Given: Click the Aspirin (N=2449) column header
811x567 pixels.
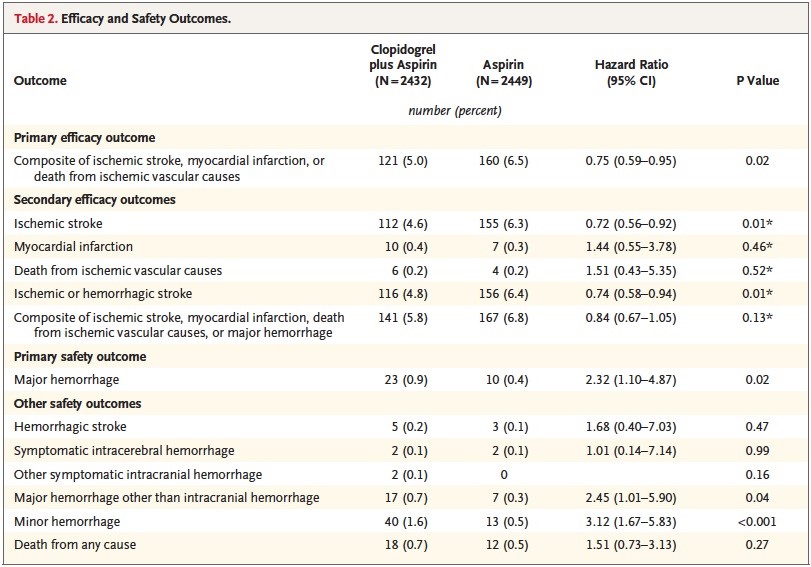Looking at the screenshot, I should (x=504, y=73).
